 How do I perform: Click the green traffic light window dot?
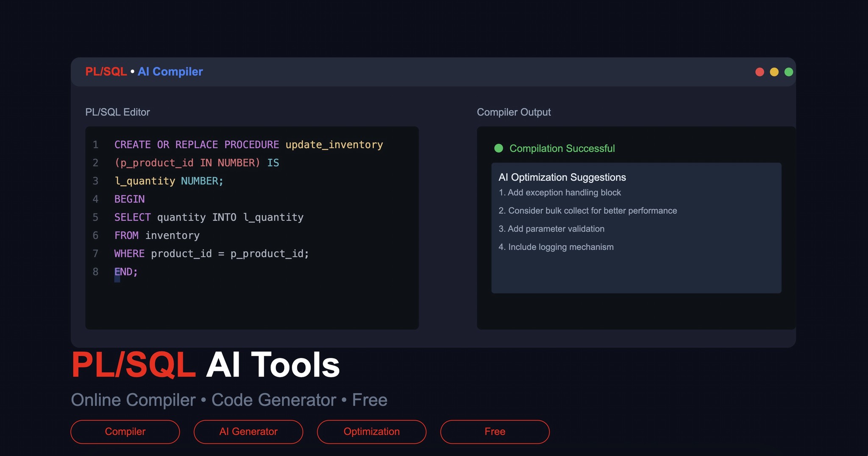[788, 72]
